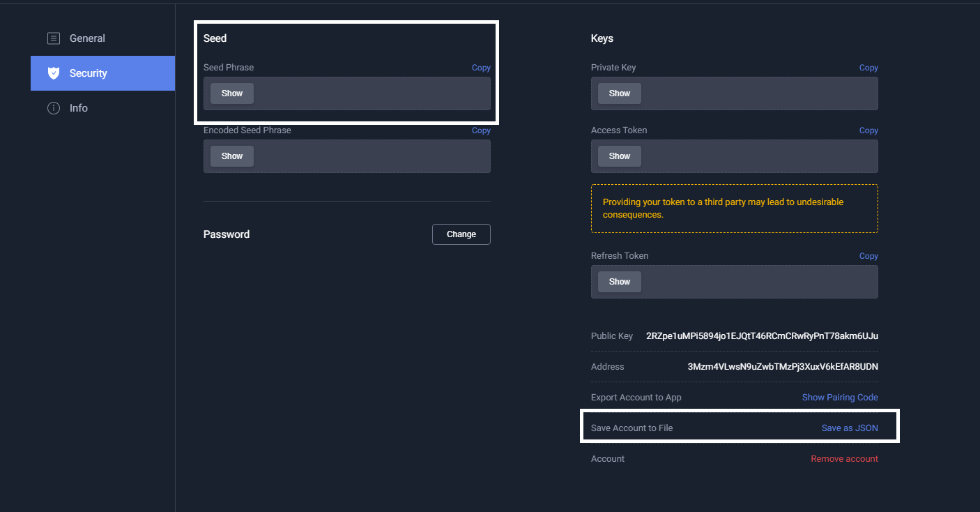Click the Export Account to App label
The image size is (980, 512).
(636, 398)
